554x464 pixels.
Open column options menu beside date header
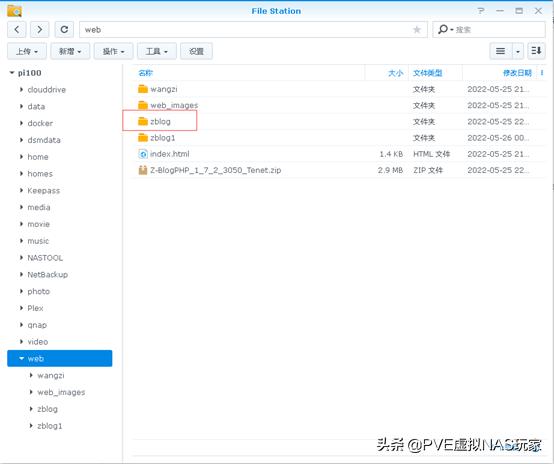tap(542, 73)
